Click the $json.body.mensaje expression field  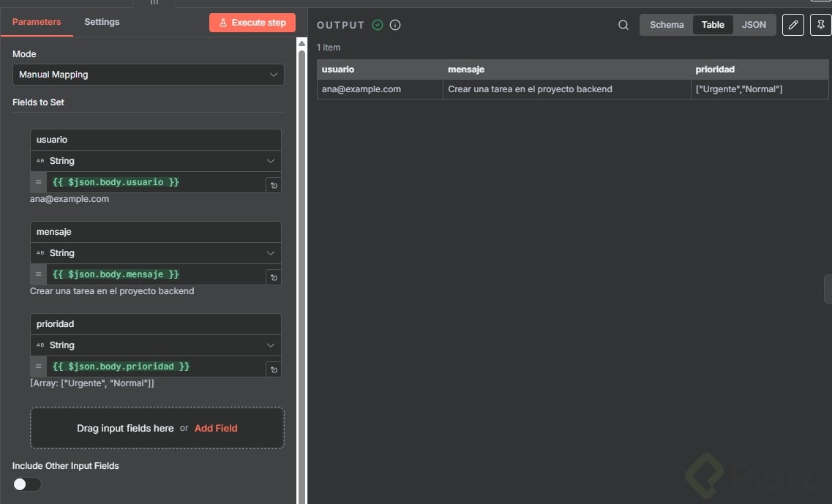[x=157, y=274]
